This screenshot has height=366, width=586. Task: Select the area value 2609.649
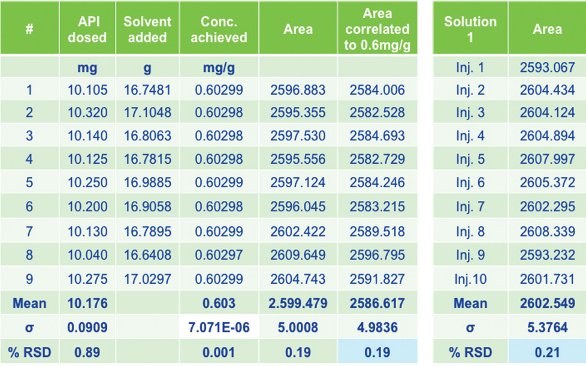pos(298,255)
